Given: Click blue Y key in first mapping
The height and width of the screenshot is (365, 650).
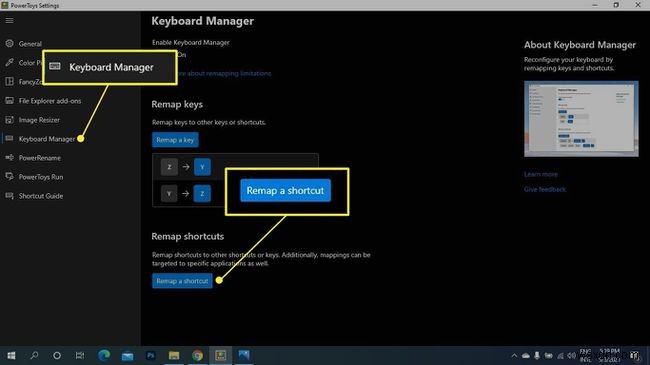Looking at the screenshot, I should pos(202,167).
